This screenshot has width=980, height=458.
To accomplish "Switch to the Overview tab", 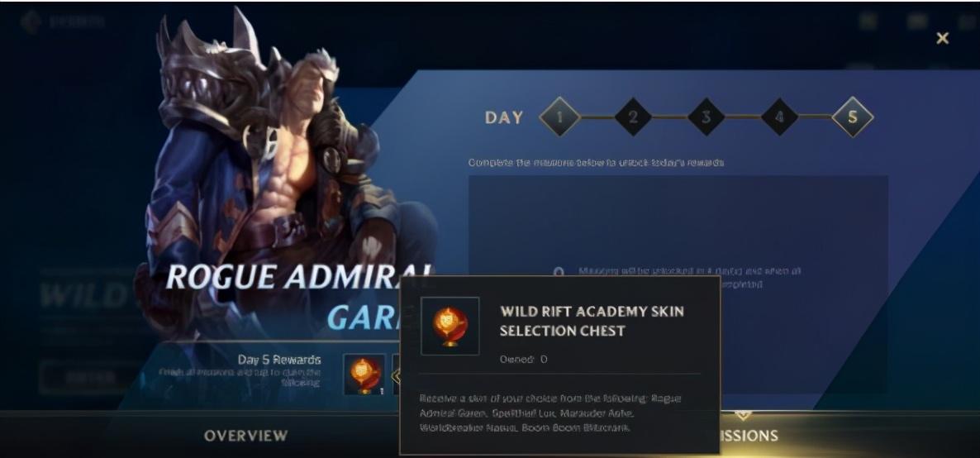I will 245,436.
